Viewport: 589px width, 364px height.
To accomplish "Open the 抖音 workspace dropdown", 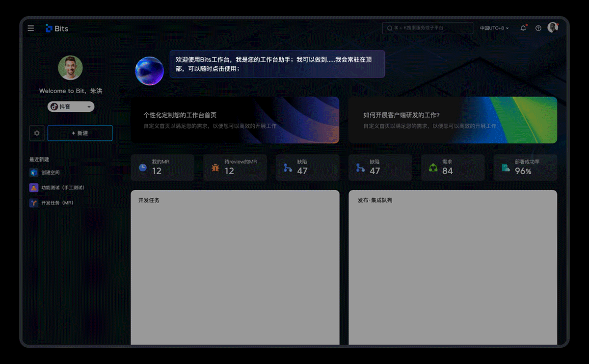I will point(71,106).
